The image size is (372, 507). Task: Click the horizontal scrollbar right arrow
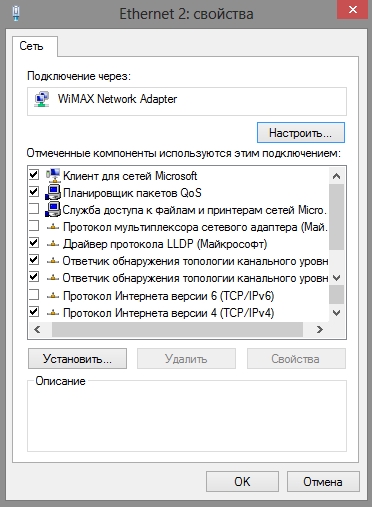coord(320,329)
